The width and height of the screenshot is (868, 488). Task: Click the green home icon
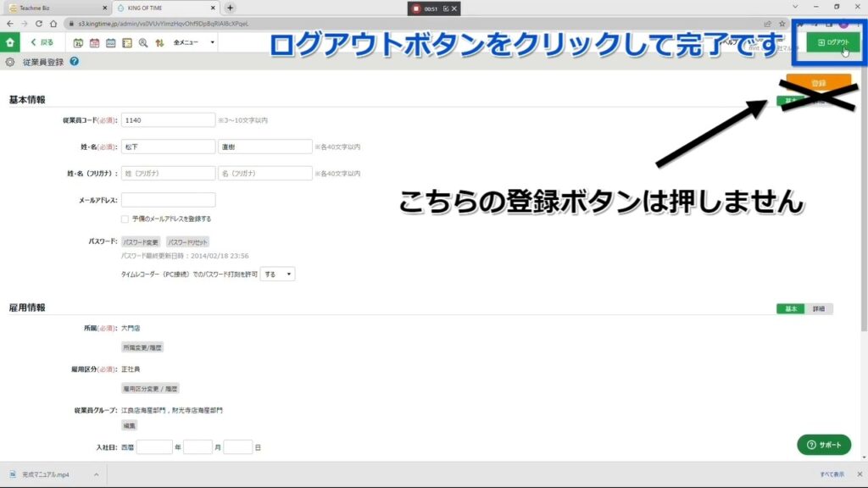(10, 42)
